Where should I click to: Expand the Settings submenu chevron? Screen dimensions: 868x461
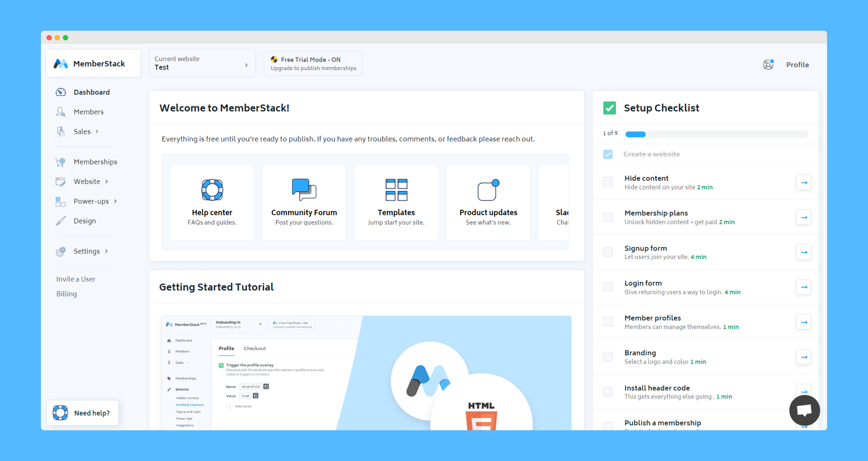[106, 251]
